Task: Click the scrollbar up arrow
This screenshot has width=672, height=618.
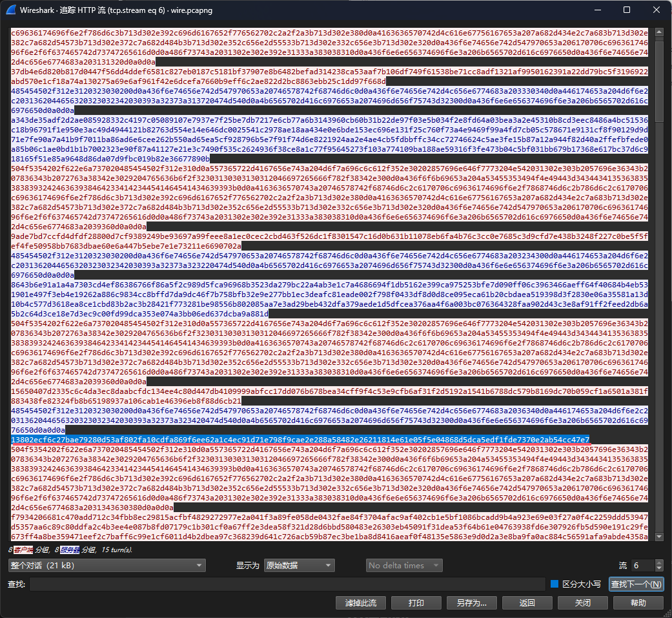Action: [x=659, y=32]
